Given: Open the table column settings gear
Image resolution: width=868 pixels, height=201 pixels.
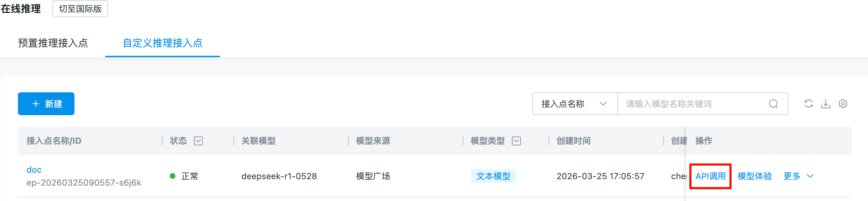Looking at the screenshot, I should coord(843,104).
